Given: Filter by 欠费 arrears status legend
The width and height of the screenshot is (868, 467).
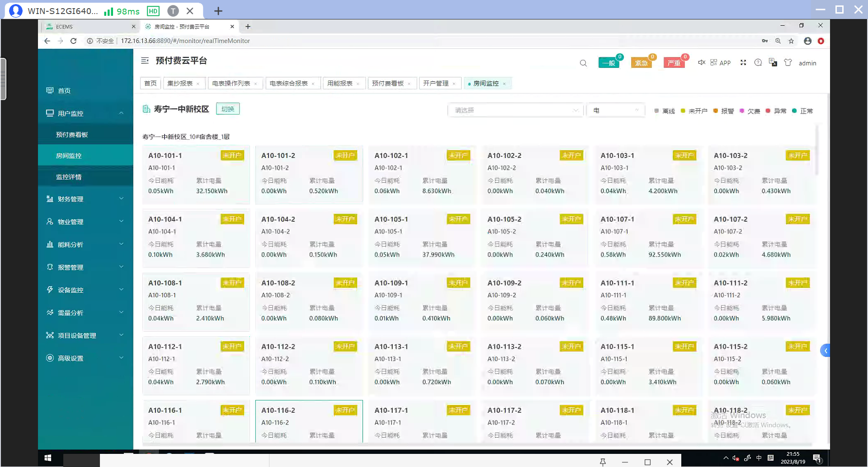Looking at the screenshot, I should 750,111.
